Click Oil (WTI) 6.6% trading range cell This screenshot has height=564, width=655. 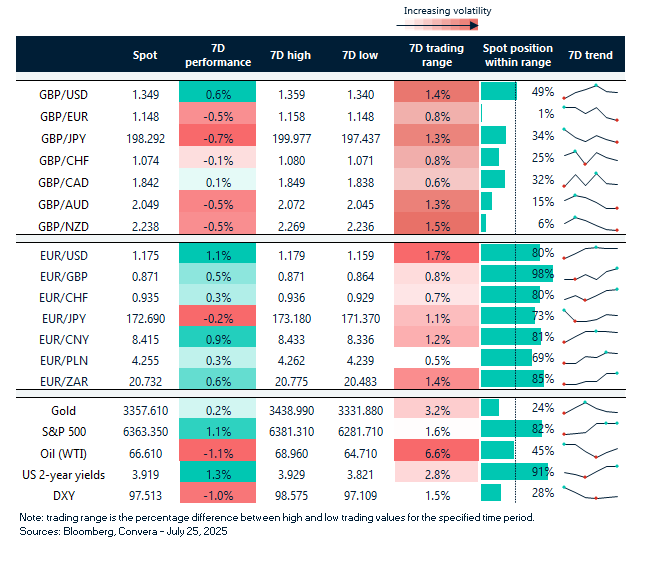[431, 451]
